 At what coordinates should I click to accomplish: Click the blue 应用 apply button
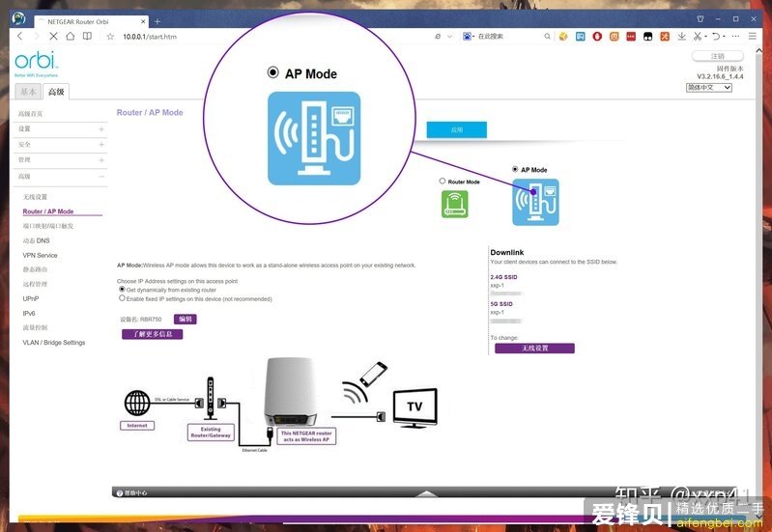(456, 130)
